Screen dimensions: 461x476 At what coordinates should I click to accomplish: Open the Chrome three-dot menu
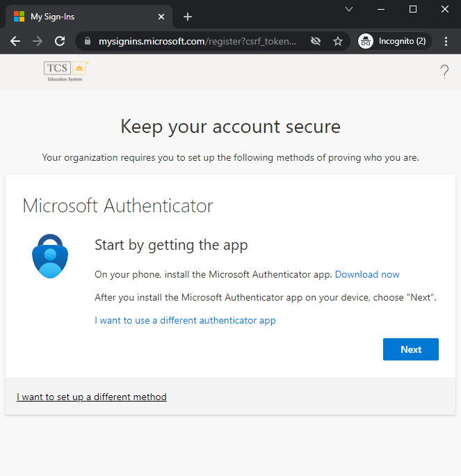click(x=446, y=41)
